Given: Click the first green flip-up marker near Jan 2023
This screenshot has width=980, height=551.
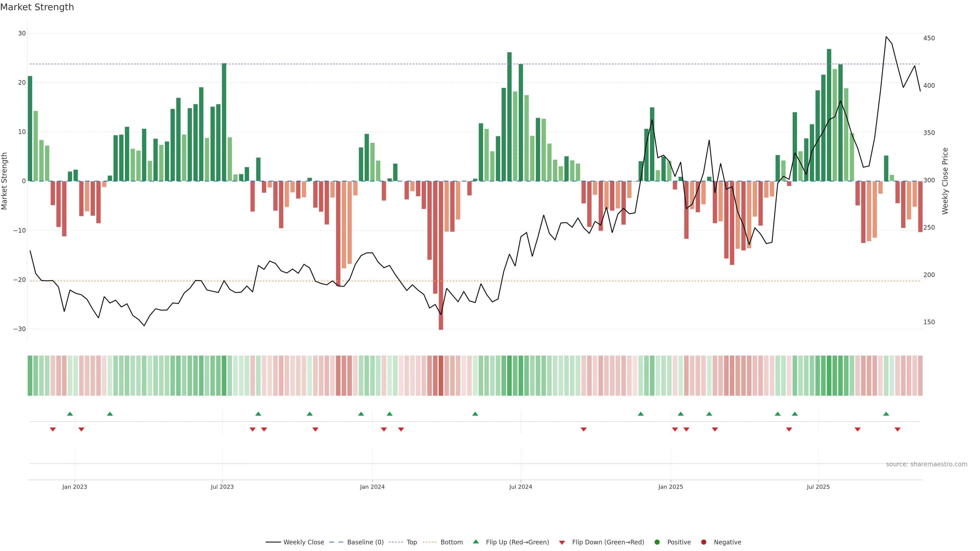Looking at the screenshot, I should pos(70,414).
